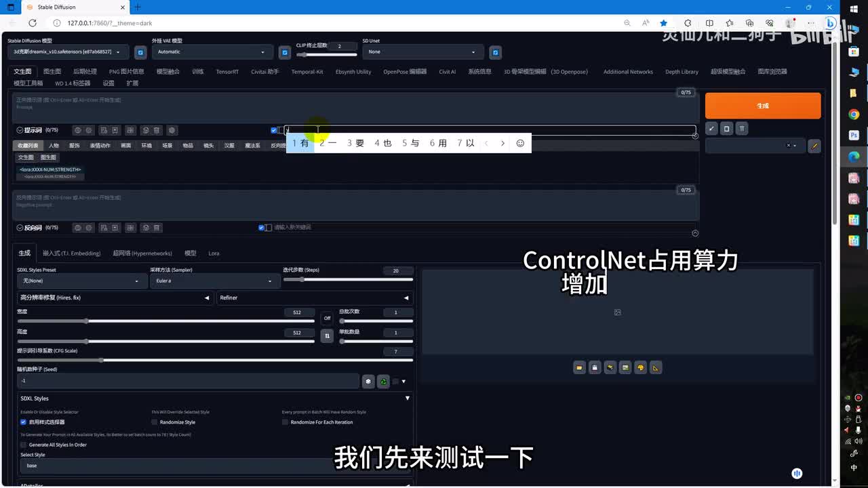Viewport: 868px width, 488px height.
Task: Swap width and height with arrows button
Action: pyautogui.click(x=327, y=335)
